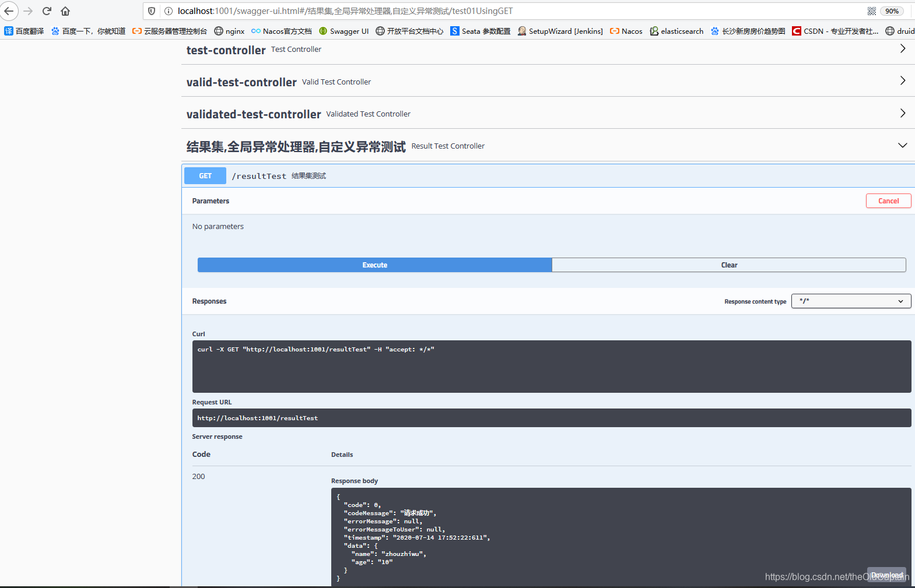Click the Responses section label
This screenshot has height=588, width=915.
[209, 301]
